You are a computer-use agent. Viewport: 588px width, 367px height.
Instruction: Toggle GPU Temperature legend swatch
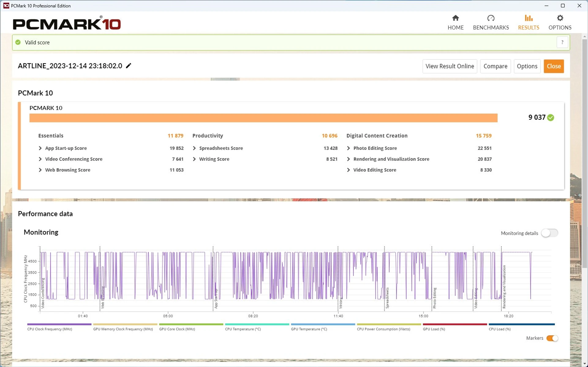tap(323, 324)
